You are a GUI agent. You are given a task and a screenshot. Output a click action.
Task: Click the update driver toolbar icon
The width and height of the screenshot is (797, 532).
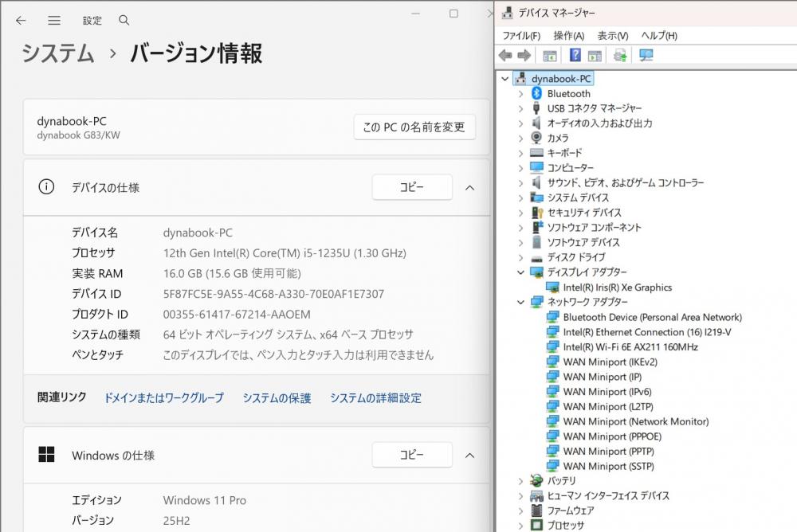(x=620, y=55)
